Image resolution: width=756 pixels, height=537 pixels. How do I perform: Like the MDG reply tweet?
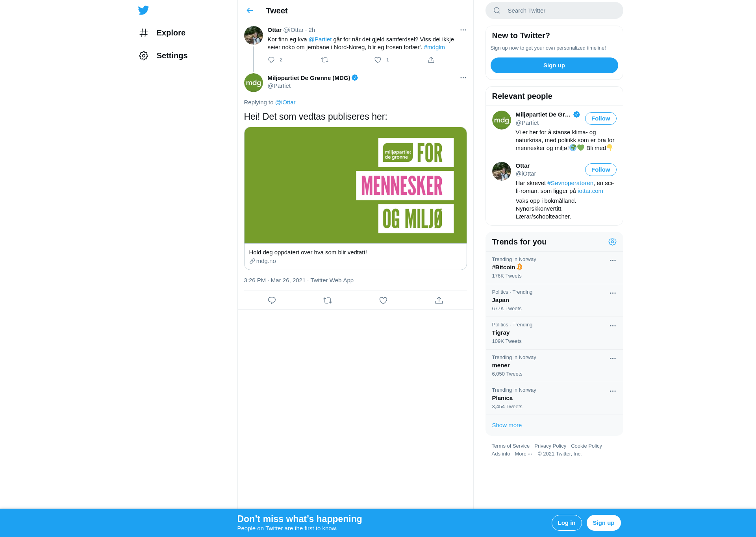pyautogui.click(x=383, y=300)
